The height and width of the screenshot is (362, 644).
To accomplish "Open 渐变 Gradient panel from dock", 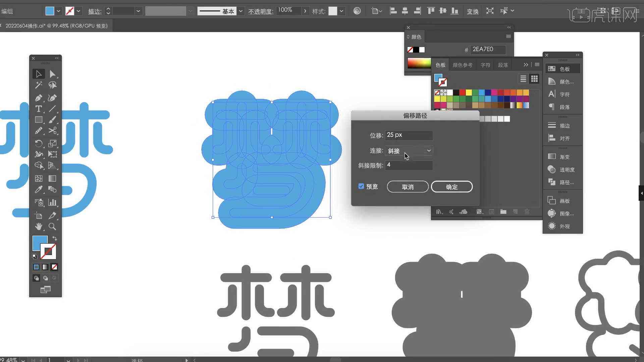I will coord(563,157).
